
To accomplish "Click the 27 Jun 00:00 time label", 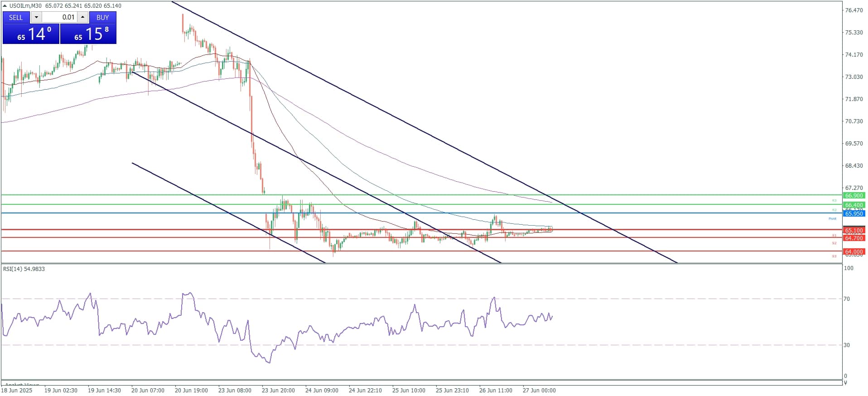I will pos(539,391).
